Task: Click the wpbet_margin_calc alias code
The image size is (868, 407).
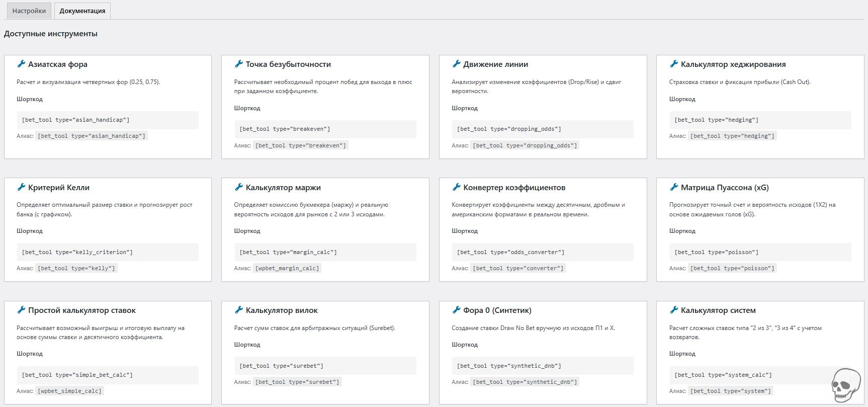Action: (287, 268)
